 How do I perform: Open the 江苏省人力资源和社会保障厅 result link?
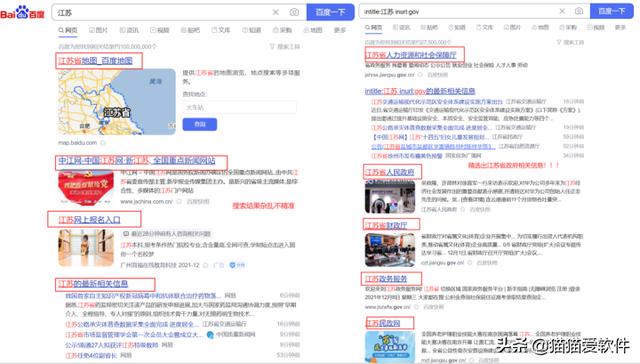pyautogui.click(x=411, y=55)
